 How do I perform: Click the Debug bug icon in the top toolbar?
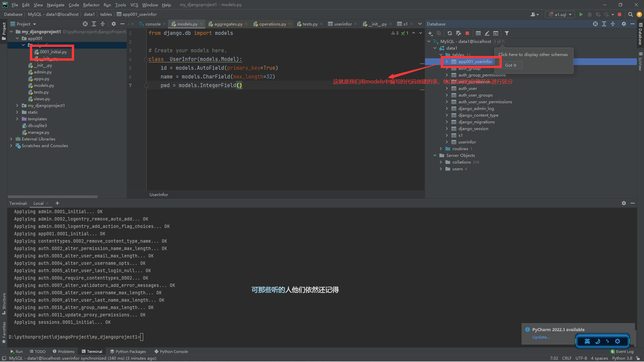[589, 14]
